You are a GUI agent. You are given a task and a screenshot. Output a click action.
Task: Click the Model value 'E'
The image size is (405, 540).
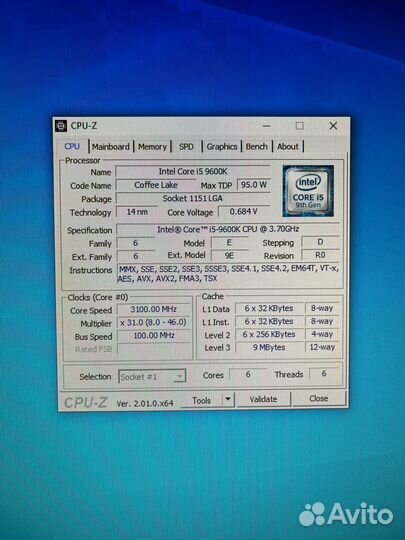click(229, 243)
